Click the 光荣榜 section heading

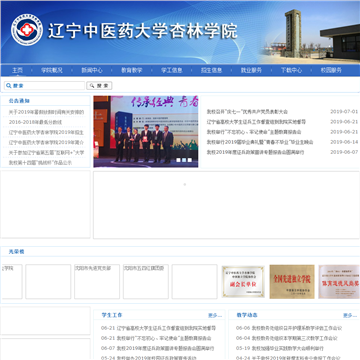16,252
